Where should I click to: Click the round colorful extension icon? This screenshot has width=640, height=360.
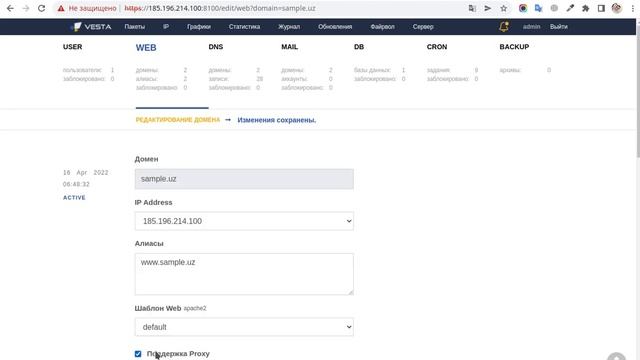coord(523,8)
